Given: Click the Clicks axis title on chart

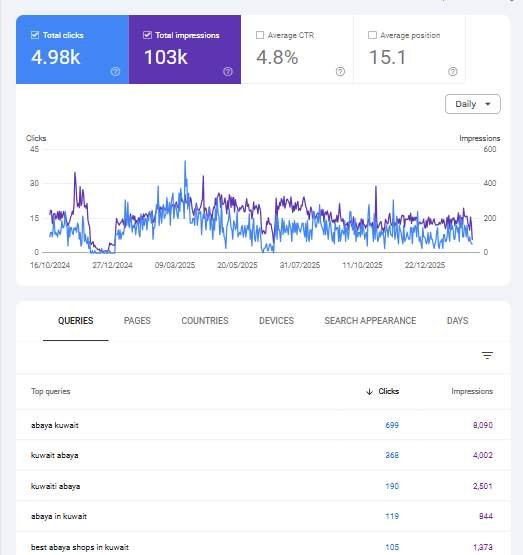Looking at the screenshot, I should tap(36, 138).
